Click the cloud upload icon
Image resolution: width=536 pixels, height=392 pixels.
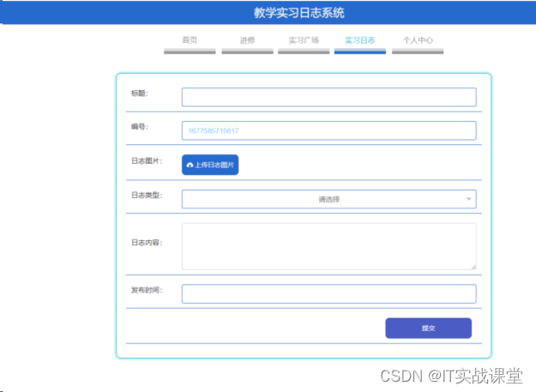(x=190, y=165)
